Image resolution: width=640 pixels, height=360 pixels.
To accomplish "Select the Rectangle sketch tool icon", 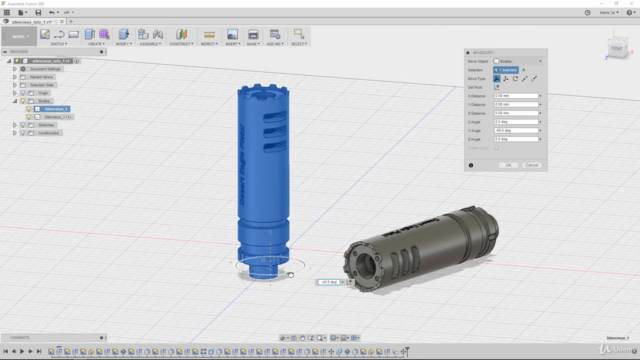I will [x=73, y=35].
